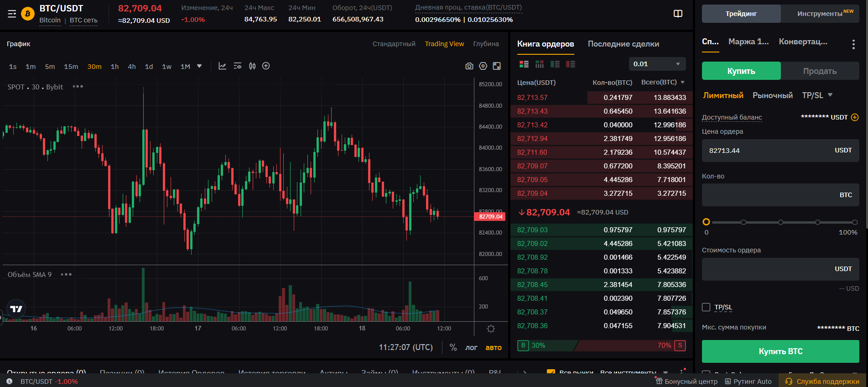Click the TradingView logo on chart

(16, 309)
